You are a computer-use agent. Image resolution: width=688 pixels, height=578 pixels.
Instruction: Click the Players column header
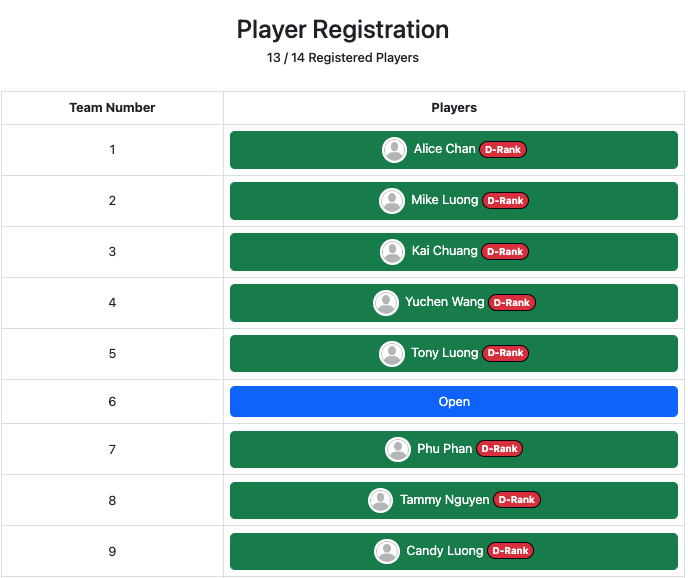tap(454, 108)
